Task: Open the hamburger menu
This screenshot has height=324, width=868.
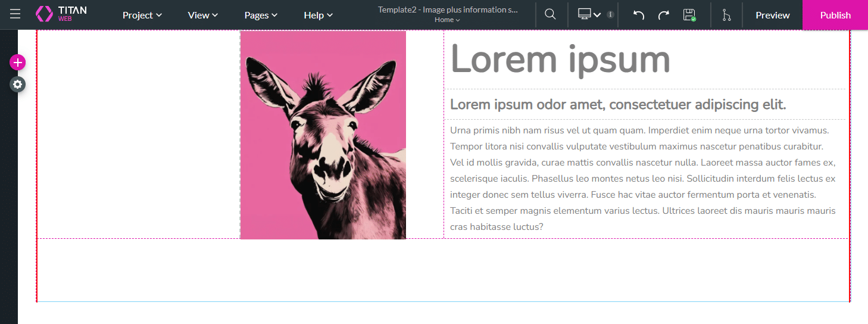Action: (x=15, y=14)
